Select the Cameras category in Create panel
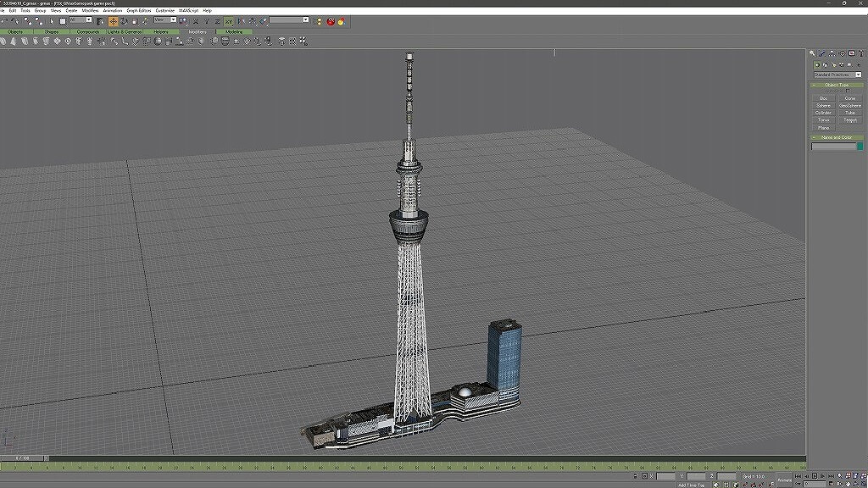Viewport: 868px width, 488px height. click(842, 64)
